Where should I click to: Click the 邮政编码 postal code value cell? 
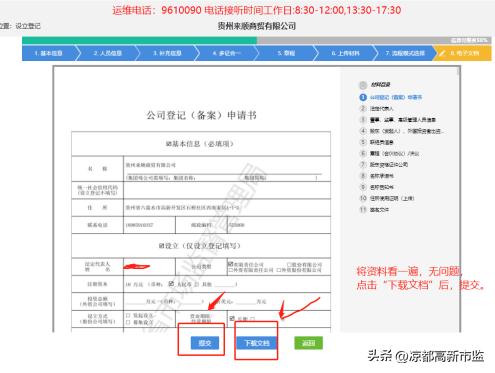click(x=279, y=225)
